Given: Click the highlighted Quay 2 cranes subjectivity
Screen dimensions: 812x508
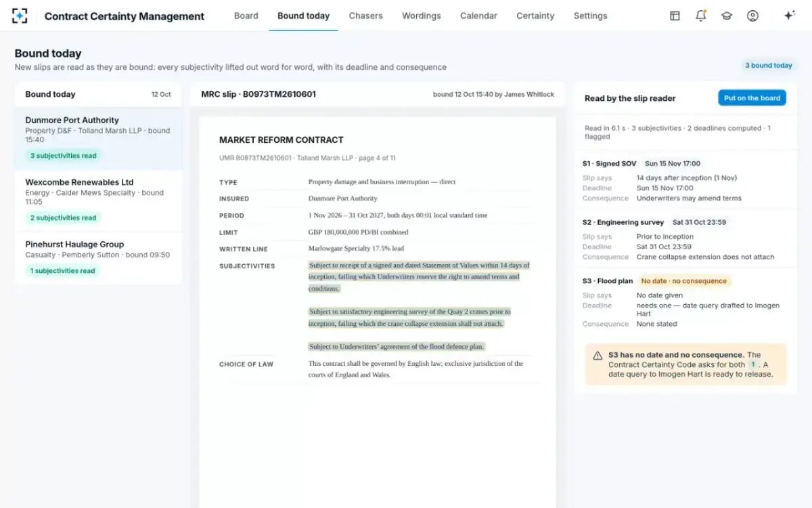Looking at the screenshot, I should [x=409, y=318].
